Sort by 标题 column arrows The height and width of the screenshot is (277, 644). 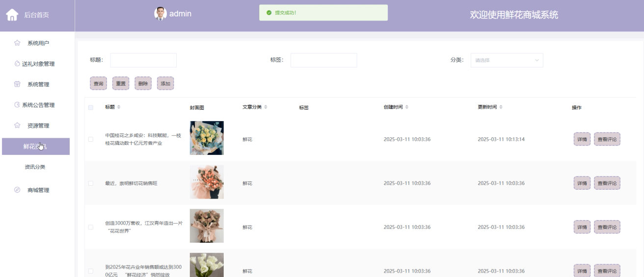tap(118, 107)
